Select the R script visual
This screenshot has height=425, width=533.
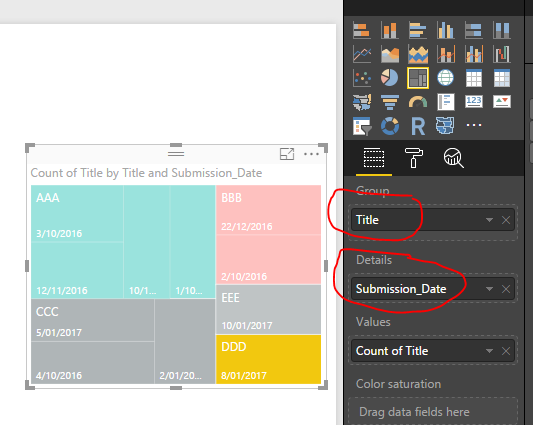click(x=418, y=126)
